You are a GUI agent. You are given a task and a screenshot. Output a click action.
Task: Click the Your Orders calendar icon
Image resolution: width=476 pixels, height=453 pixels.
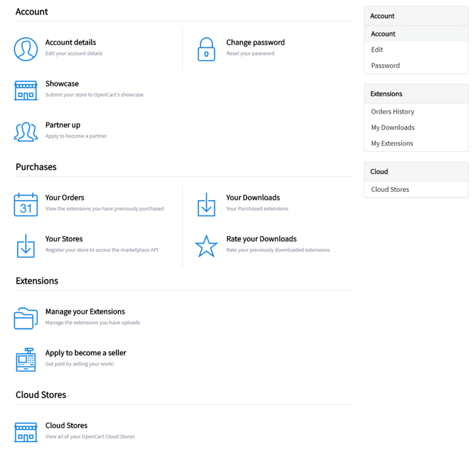tap(26, 204)
